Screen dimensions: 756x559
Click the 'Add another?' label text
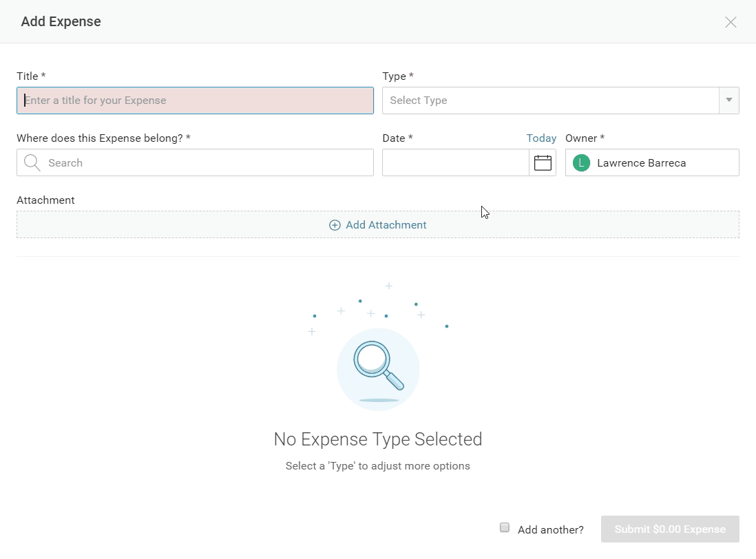pyautogui.click(x=550, y=529)
